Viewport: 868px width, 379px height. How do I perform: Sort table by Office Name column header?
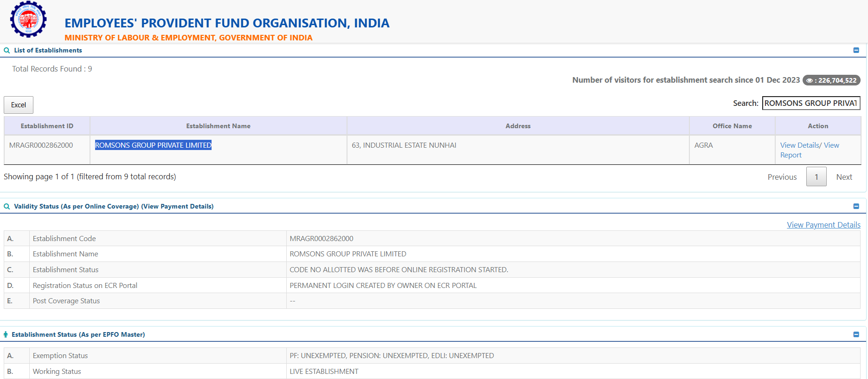732,126
